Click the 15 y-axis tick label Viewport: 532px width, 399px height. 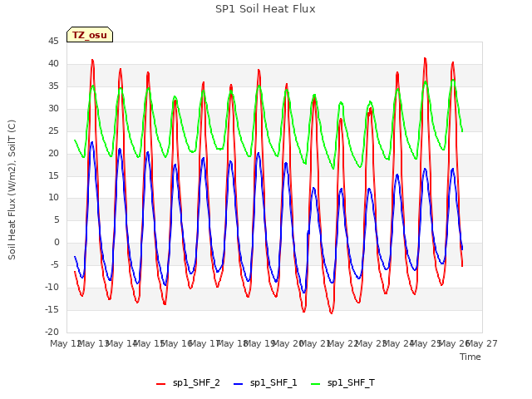[x=53, y=175]
